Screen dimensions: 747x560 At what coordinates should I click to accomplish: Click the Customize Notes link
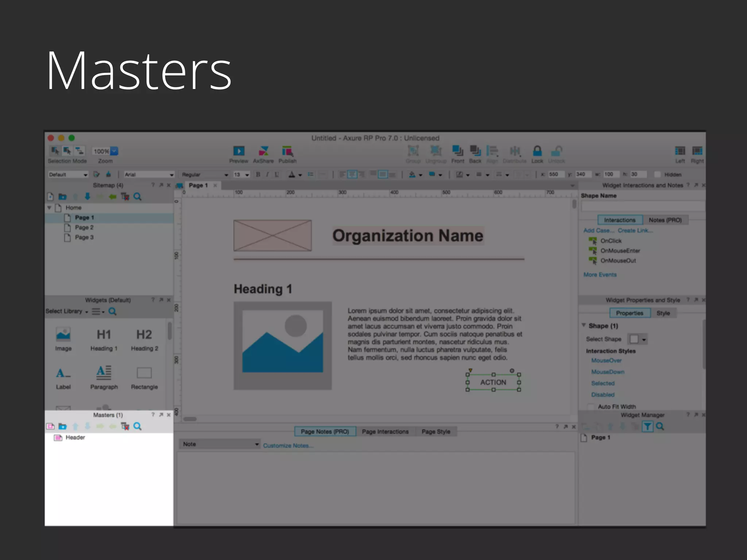click(288, 446)
